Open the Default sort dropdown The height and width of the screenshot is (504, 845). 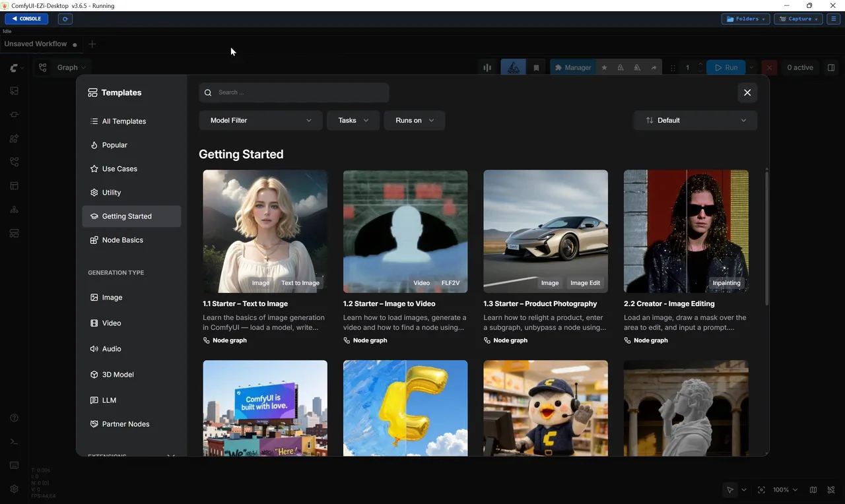click(695, 120)
